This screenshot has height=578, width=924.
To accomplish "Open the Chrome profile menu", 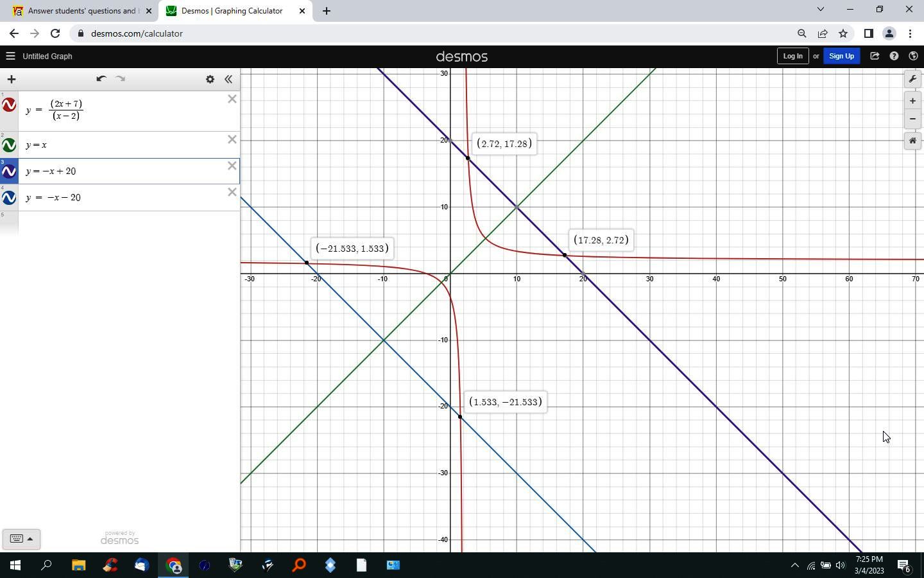I will (x=889, y=33).
